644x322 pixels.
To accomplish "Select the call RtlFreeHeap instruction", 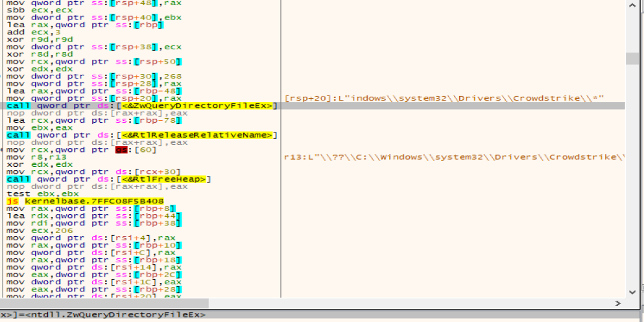I will tap(109, 179).
